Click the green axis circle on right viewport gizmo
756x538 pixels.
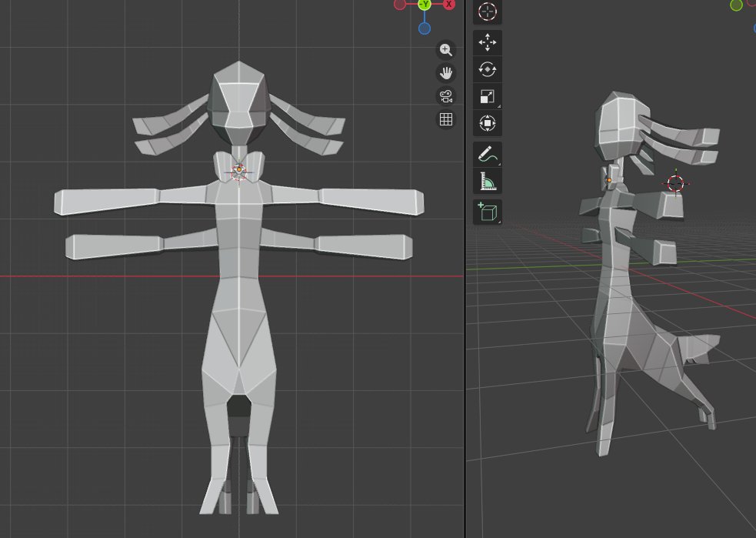click(x=736, y=5)
